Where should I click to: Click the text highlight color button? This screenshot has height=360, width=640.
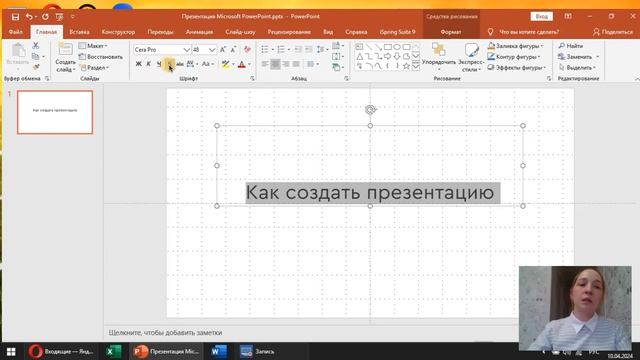225,64
